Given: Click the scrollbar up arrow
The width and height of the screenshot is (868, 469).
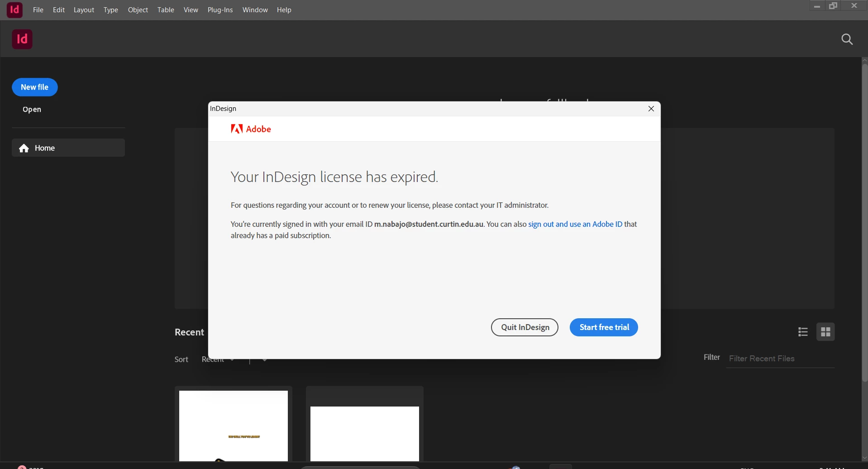Looking at the screenshot, I should pyautogui.click(x=864, y=60).
